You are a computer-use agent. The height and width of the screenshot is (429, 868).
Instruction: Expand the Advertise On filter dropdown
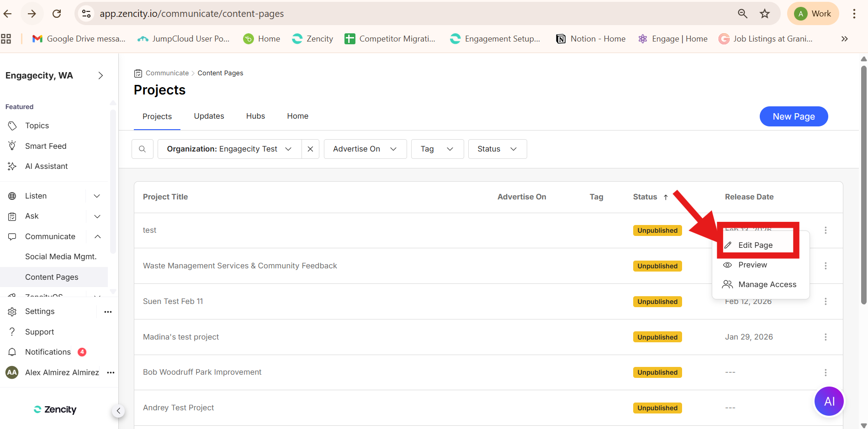point(365,149)
